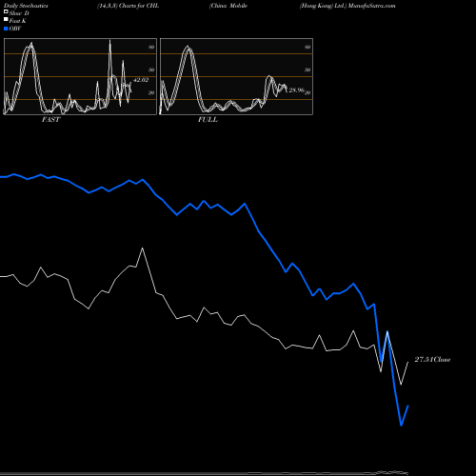Click the 20 axis label in FAST chart
This screenshot has height=476, width=476.
point(151,92)
